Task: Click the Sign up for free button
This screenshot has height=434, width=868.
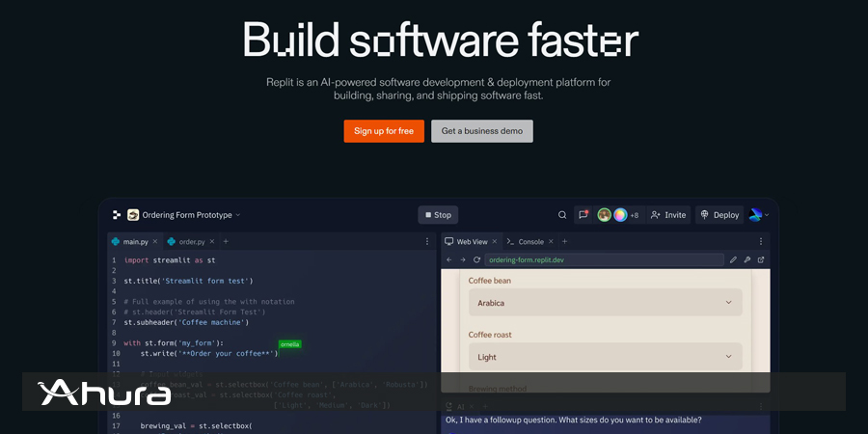Action: point(384,131)
